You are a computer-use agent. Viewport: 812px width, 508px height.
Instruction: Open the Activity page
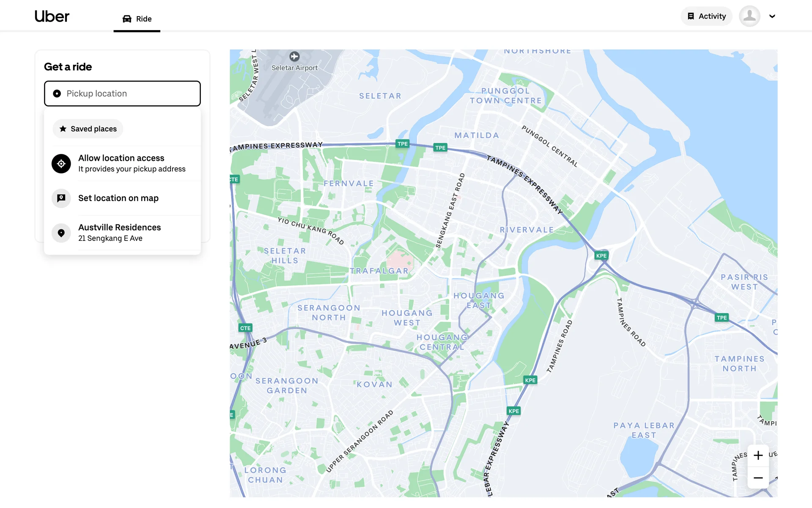coord(706,16)
